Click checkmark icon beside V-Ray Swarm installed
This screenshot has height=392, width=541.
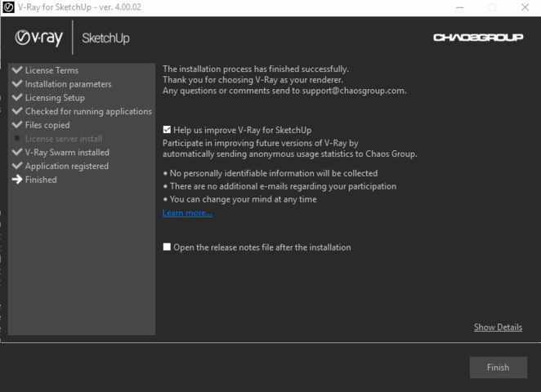pyautogui.click(x=17, y=152)
